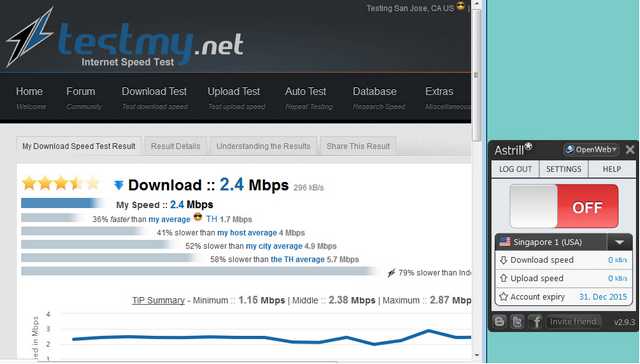Click 'Testing San Jose, CA US' text
Screen dimensions: 640x364
[410, 8]
